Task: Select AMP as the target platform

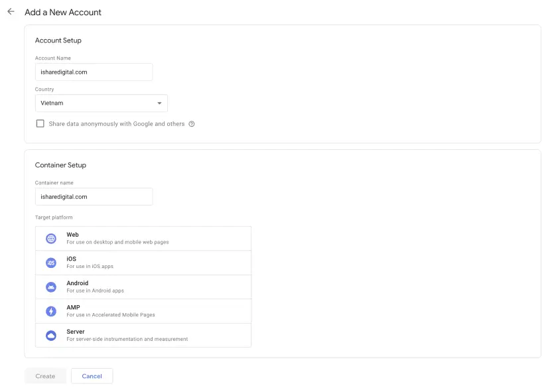Action: 143,311
